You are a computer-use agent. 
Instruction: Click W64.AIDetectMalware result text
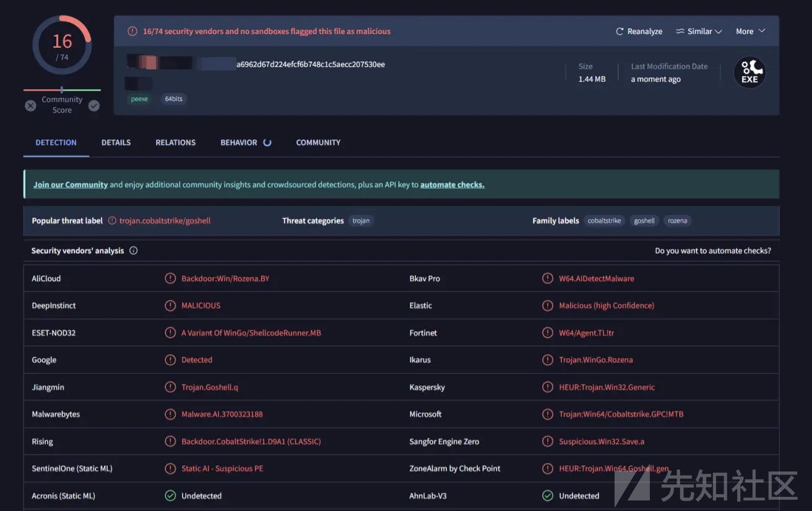point(597,279)
